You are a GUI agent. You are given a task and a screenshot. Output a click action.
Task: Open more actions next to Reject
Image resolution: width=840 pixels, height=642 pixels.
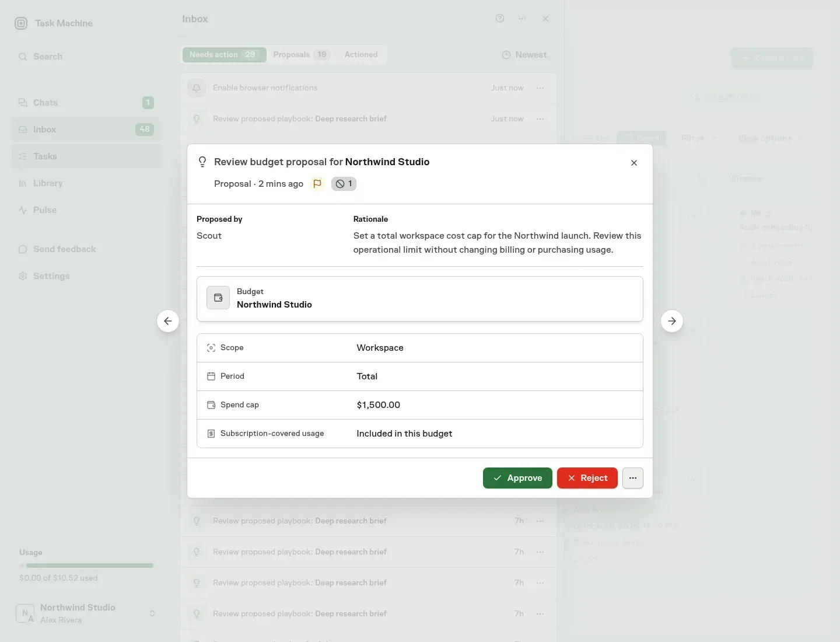pos(633,478)
